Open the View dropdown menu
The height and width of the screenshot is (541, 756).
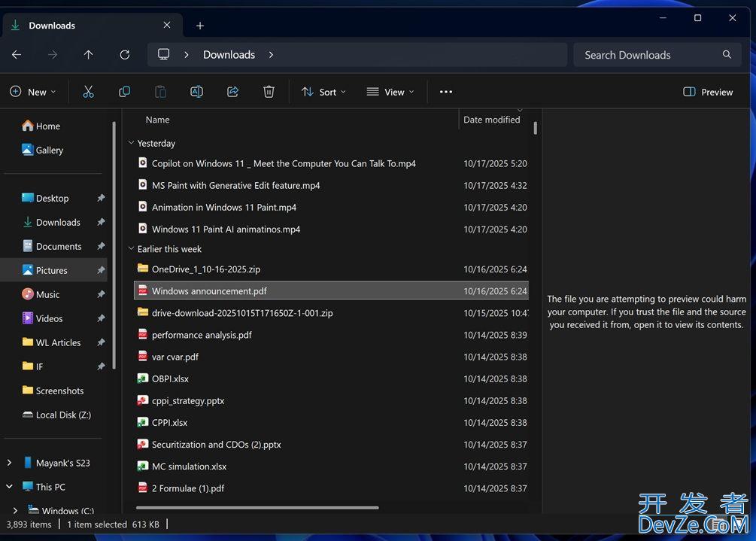click(390, 92)
